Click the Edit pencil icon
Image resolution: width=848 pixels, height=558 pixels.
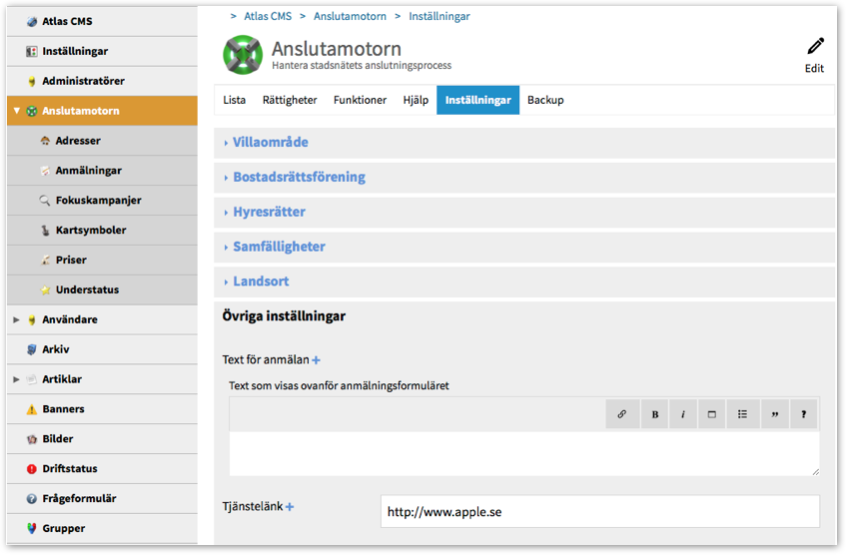815,47
